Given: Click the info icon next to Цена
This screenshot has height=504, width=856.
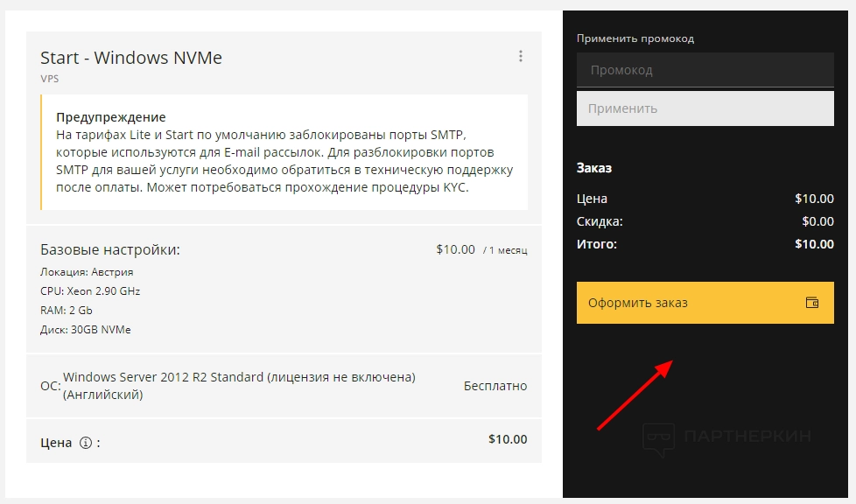Looking at the screenshot, I should tap(85, 443).
